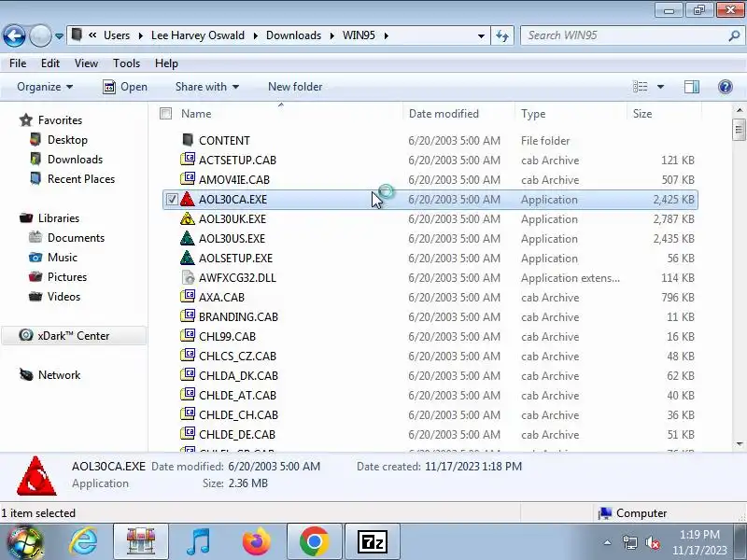
Task: Open Videos library
Action: (63, 297)
